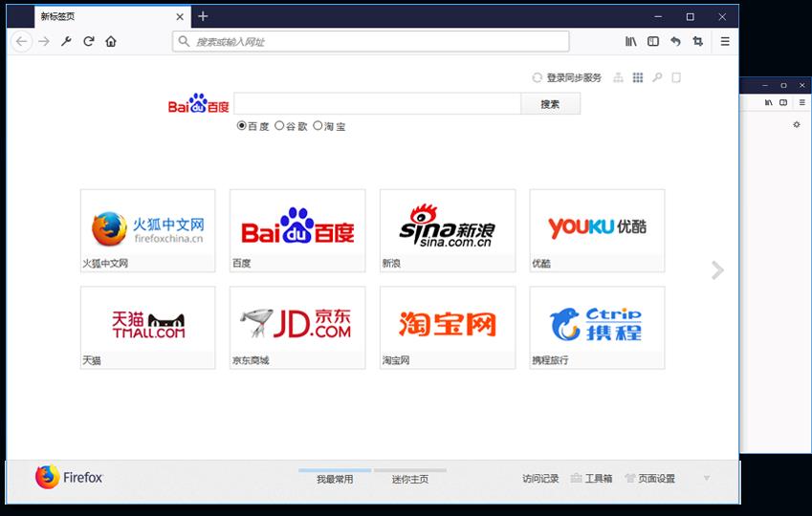Click the forward navigation arrow
Image resolution: width=812 pixels, height=516 pixels.
pyautogui.click(x=44, y=41)
